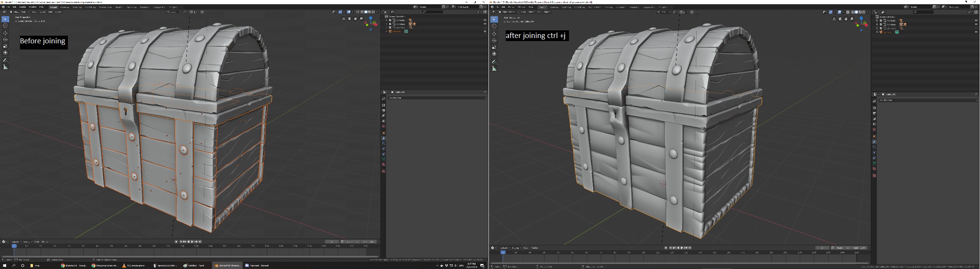Click the left timeline current frame marker

point(14,246)
